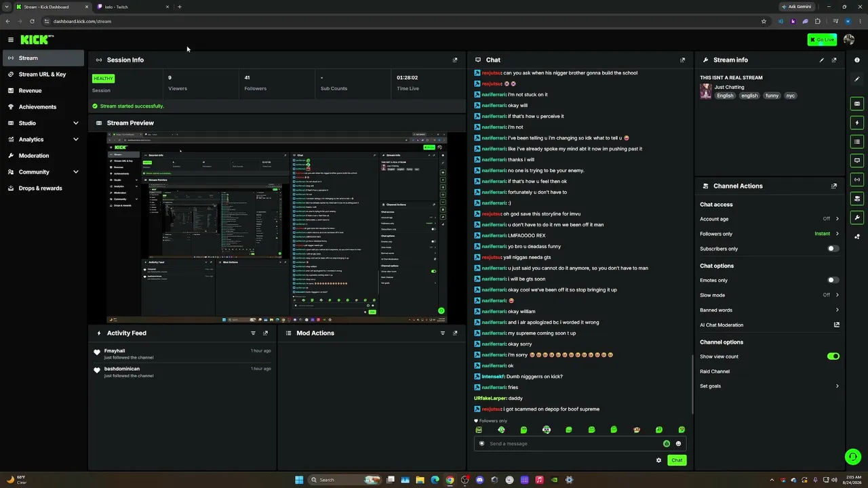Screen dimensions: 868x488
Task: Toggle the lightning Activity Feed widget icon
Action: (x=857, y=123)
